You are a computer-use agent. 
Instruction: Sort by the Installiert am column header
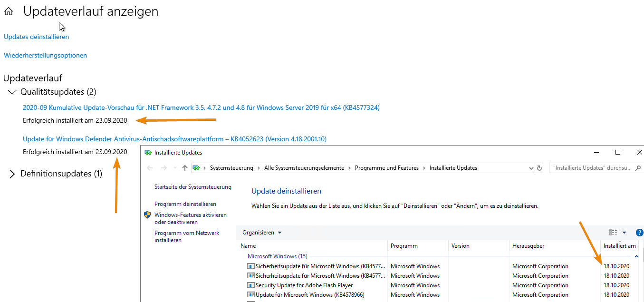click(x=620, y=246)
